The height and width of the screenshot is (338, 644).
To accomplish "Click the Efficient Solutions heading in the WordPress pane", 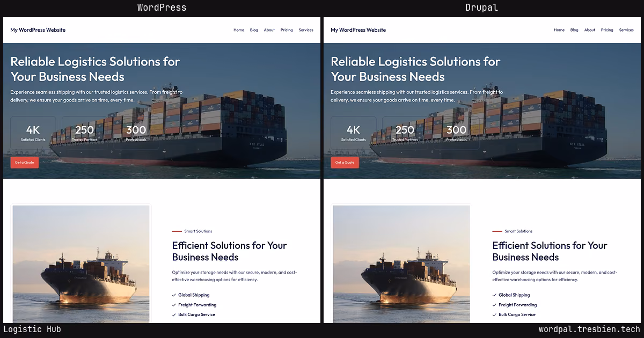I will (x=230, y=251).
